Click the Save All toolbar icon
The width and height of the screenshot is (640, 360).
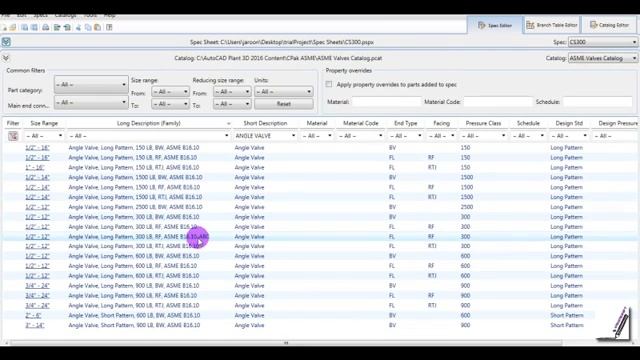coord(34,27)
